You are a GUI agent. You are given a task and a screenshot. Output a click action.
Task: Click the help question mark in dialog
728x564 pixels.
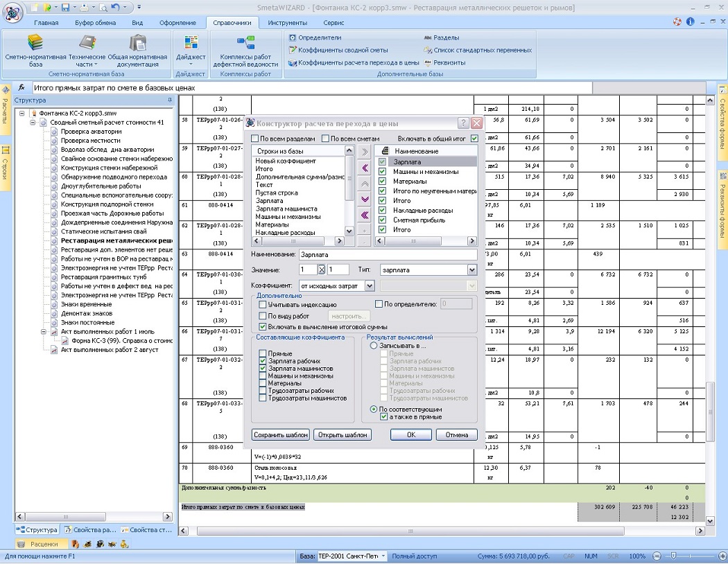(x=463, y=123)
